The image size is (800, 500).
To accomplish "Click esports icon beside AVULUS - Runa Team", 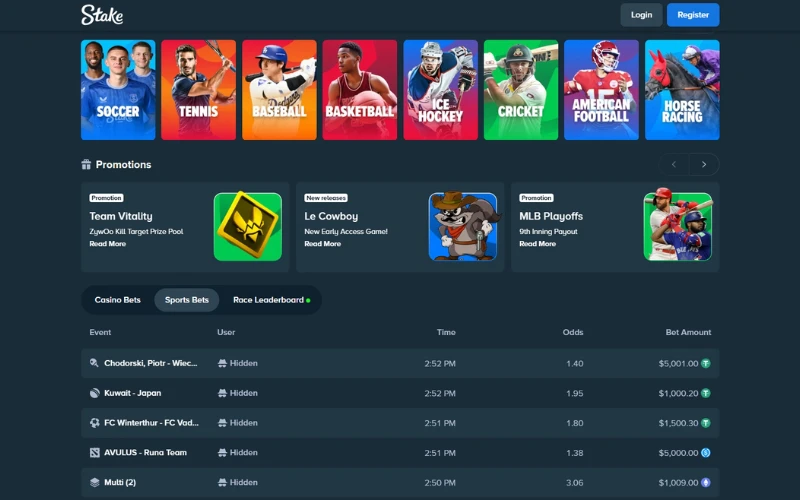I will click(x=94, y=453).
